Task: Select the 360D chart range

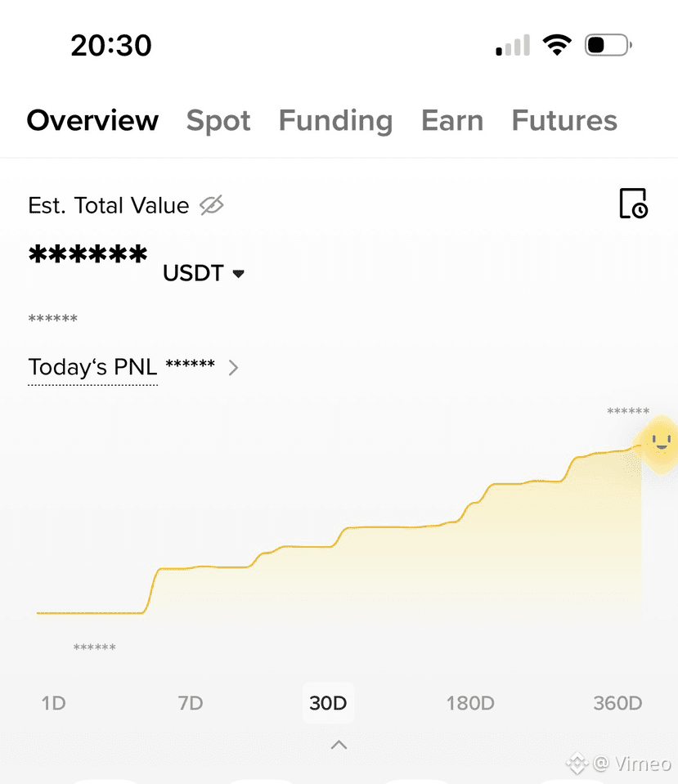Action: (x=617, y=703)
